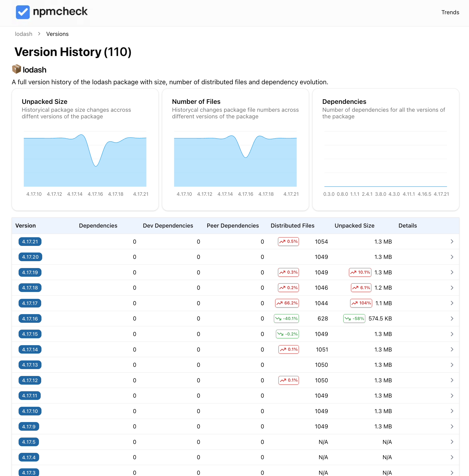The width and height of the screenshot is (469, 476).
Task: Open details chevron for version 4.17.14
Action: (x=452, y=349)
